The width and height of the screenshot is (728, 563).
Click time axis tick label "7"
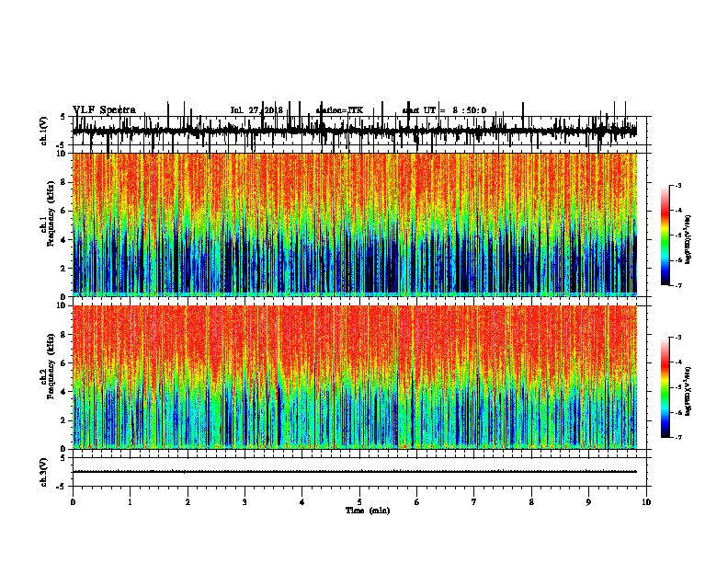474,502
